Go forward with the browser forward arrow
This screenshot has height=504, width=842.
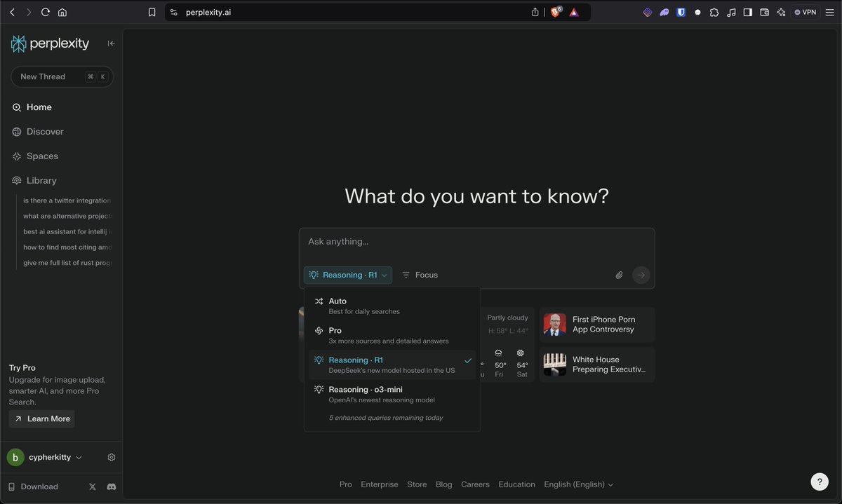(x=29, y=12)
